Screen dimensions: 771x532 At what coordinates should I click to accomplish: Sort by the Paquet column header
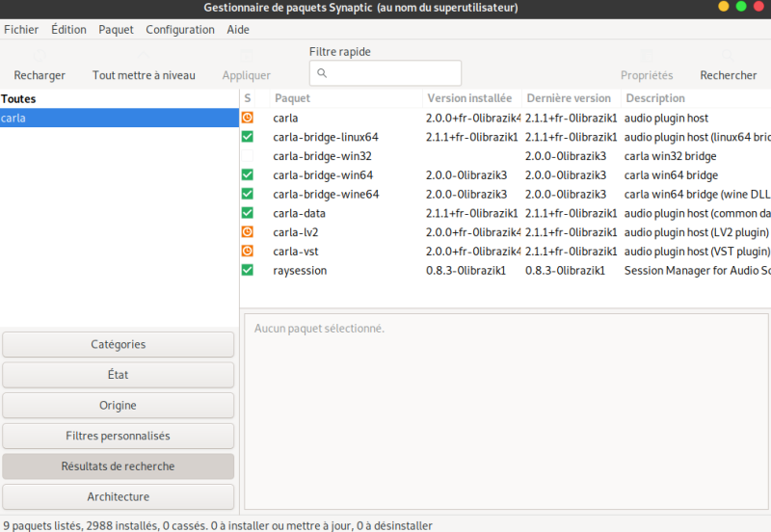point(346,98)
